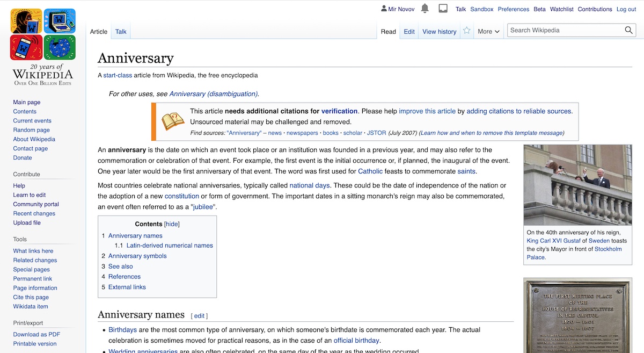Switch to the Edit tab
This screenshot has width=644, height=353.
point(408,31)
